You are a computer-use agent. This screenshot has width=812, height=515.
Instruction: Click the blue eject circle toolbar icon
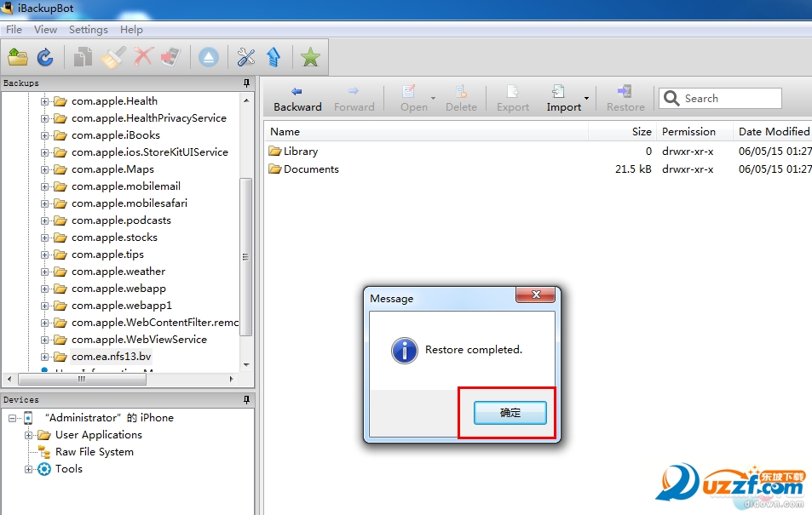209,57
